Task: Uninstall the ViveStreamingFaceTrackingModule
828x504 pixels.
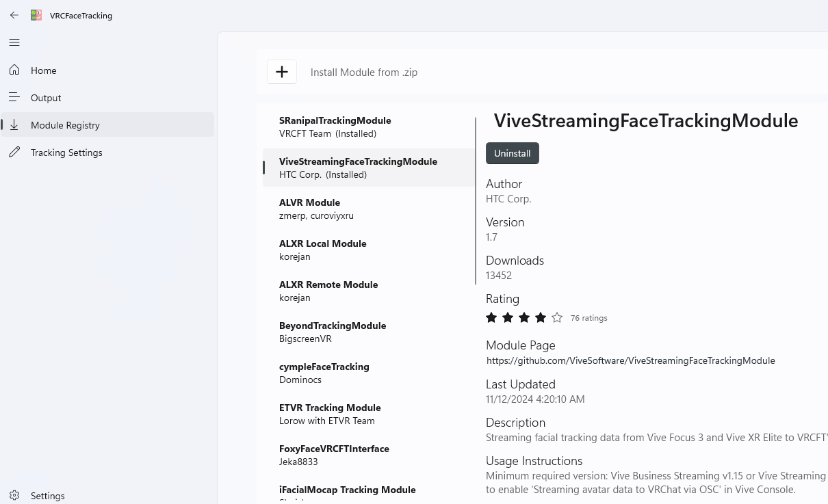Action: click(x=513, y=153)
